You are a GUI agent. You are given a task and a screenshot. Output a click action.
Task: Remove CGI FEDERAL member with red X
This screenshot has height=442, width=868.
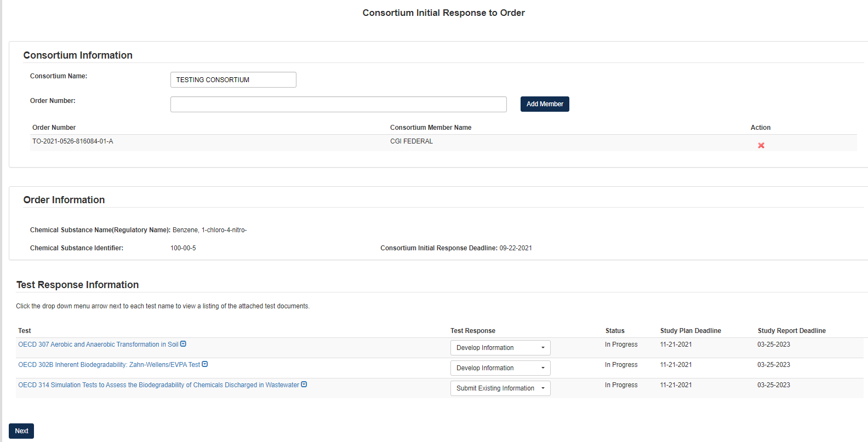point(761,146)
